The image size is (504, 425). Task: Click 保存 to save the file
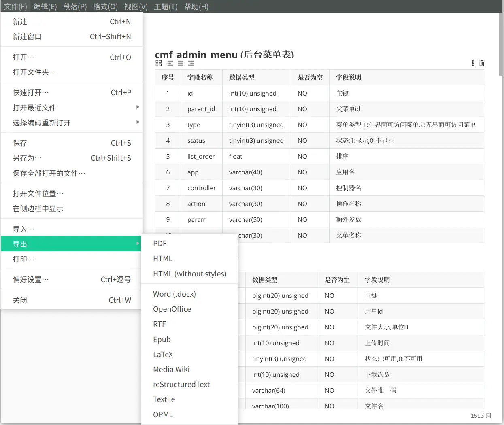coord(19,142)
